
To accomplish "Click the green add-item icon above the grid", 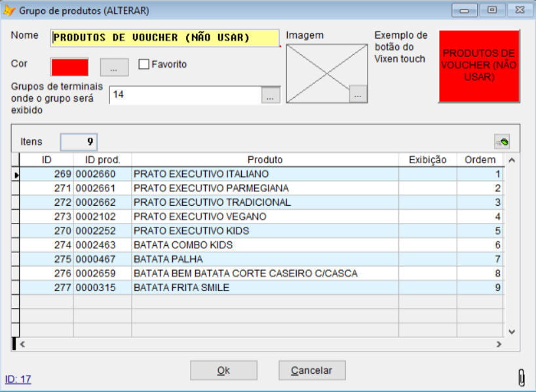I will [x=502, y=142].
